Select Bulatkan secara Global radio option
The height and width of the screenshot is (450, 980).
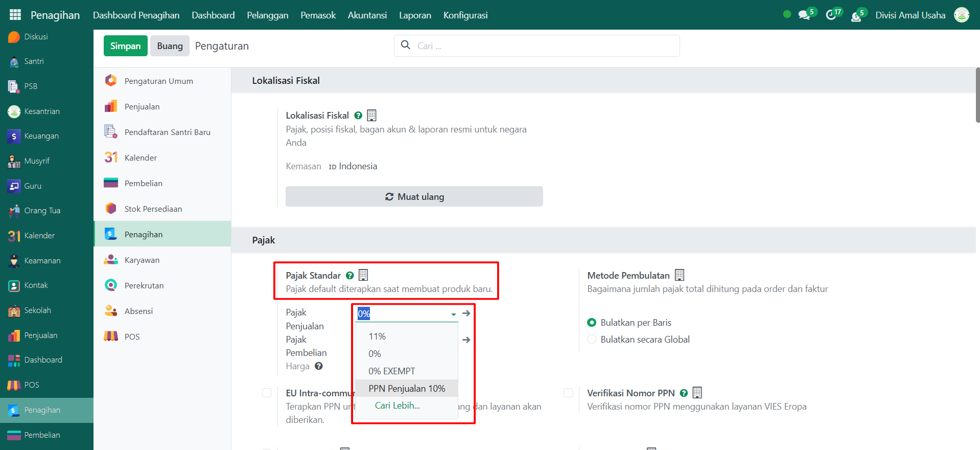pos(592,340)
